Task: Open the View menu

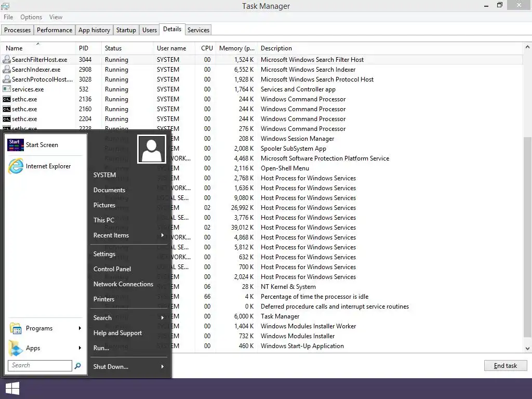Action: [x=56, y=17]
